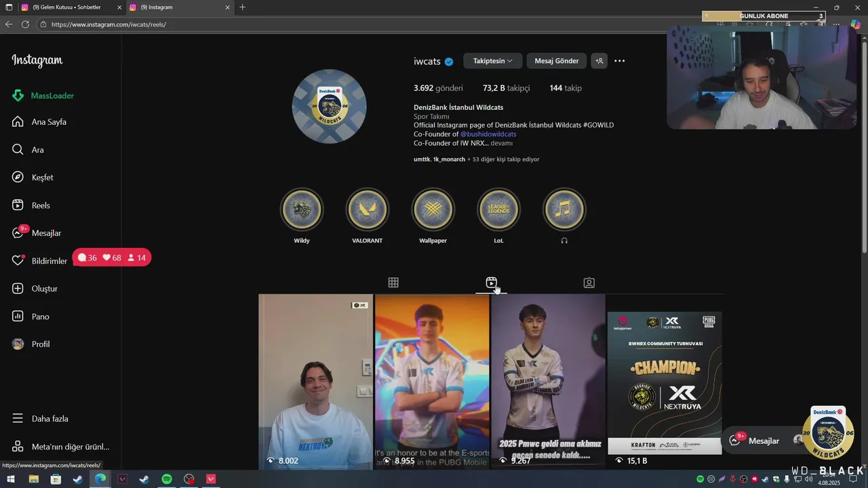This screenshot has width=868, height=488.
Task: Open Reels from the sidebar
Action: [x=31, y=205]
